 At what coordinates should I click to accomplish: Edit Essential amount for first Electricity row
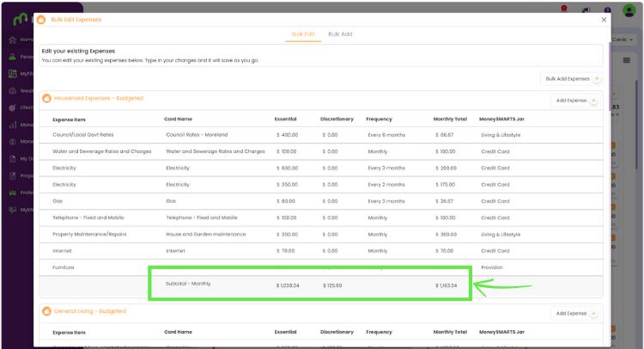[x=287, y=168]
